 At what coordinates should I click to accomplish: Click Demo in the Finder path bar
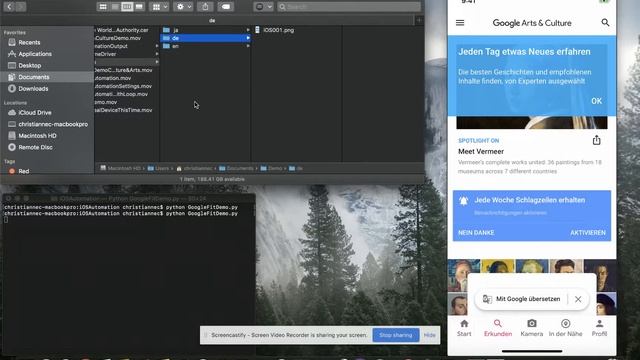pos(271,168)
